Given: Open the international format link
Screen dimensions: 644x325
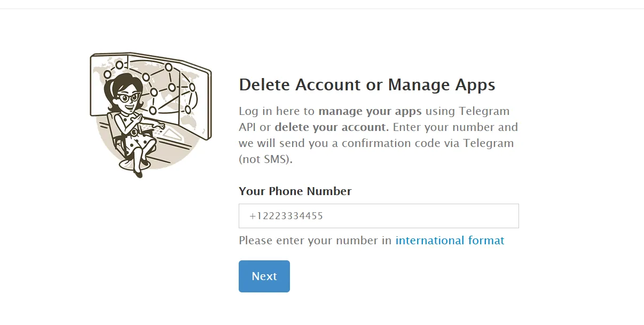Looking at the screenshot, I should point(450,241).
